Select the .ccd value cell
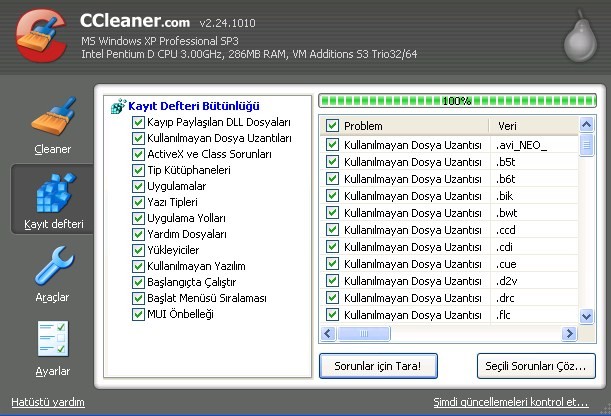The height and width of the screenshot is (416, 611). click(x=506, y=230)
